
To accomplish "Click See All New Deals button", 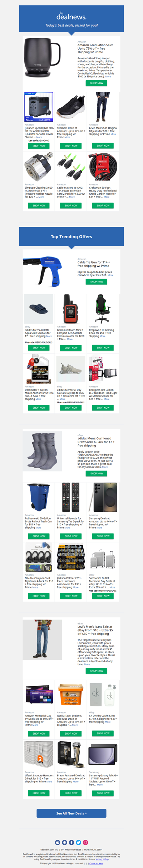I will pos(71,813).
